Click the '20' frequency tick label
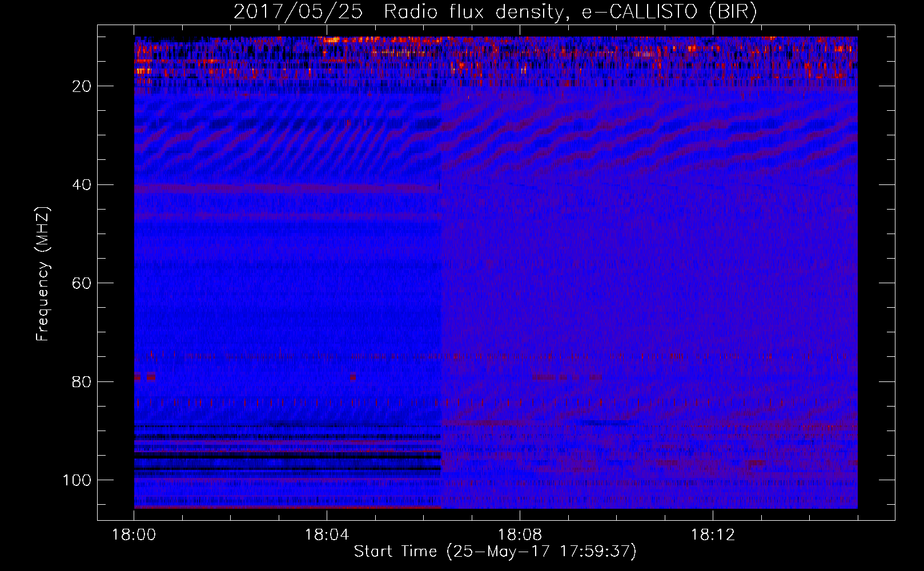 pos(82,86)
